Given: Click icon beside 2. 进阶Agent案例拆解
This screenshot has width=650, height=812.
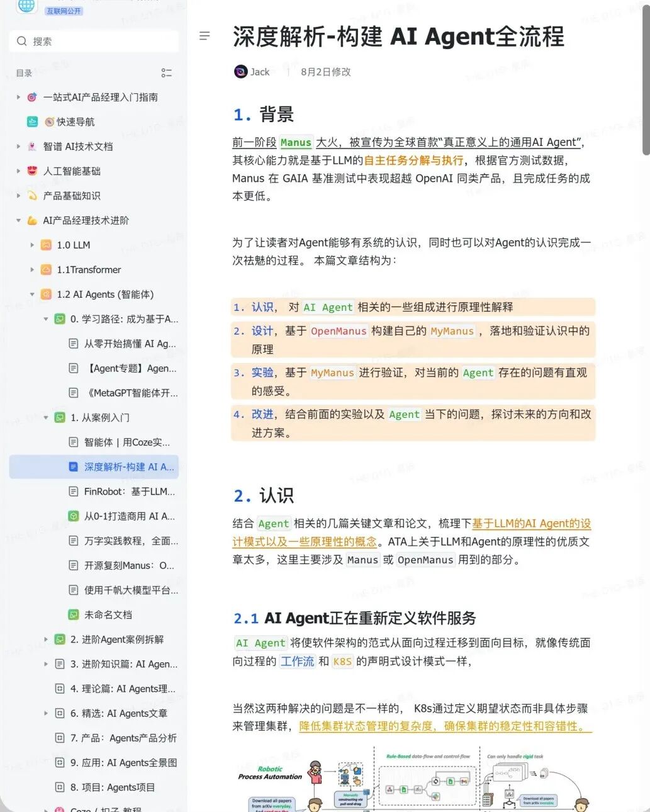Looking at the screenshot, I should pos(60,639).
